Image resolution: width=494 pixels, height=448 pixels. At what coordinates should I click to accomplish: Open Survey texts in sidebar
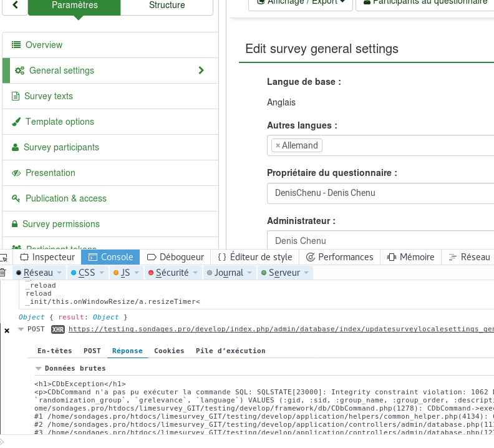pyautogui.click(x=49, y=96)
